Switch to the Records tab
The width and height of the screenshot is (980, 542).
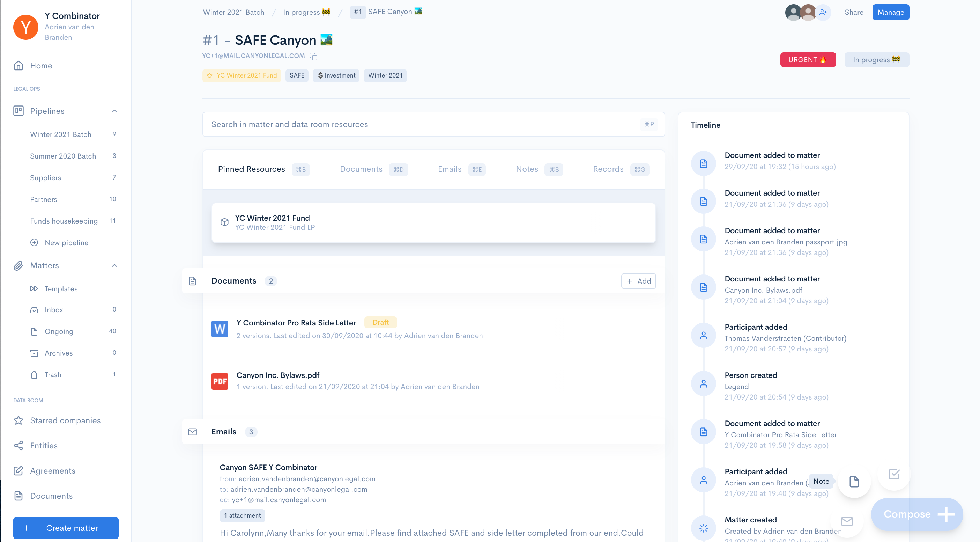(x=608, y=169)
